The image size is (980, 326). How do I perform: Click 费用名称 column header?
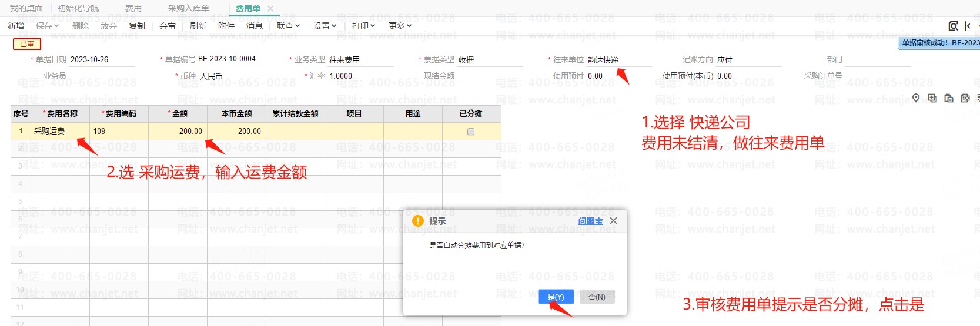tap(60, 114)
